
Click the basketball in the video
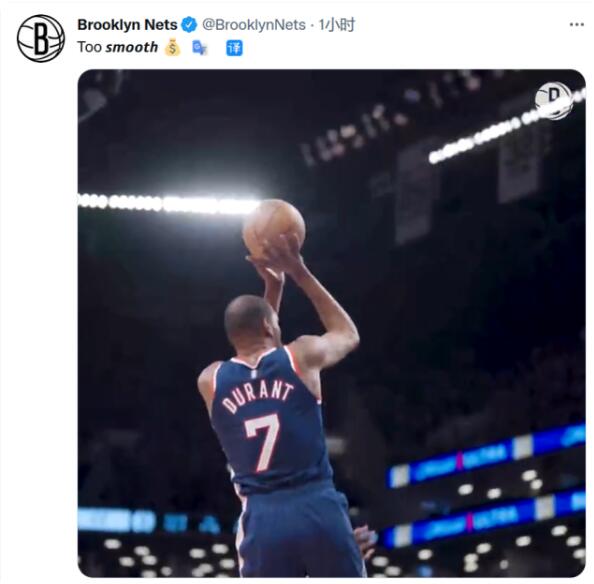click(x=274, y=228)
